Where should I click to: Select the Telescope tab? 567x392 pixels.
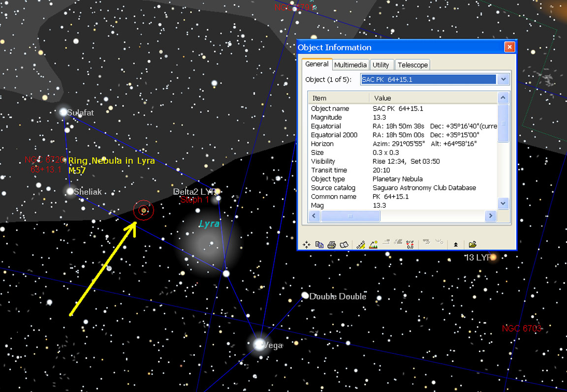[x=412, y=65]
